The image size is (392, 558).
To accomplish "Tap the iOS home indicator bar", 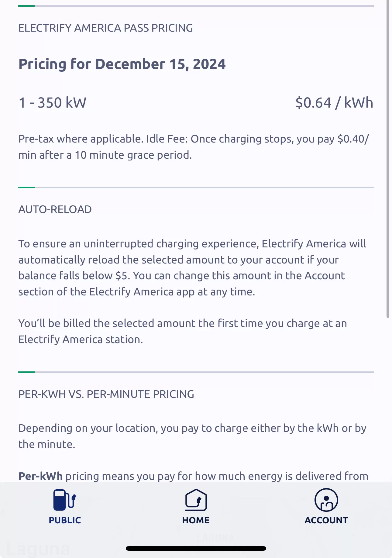I will coord(196,548).
